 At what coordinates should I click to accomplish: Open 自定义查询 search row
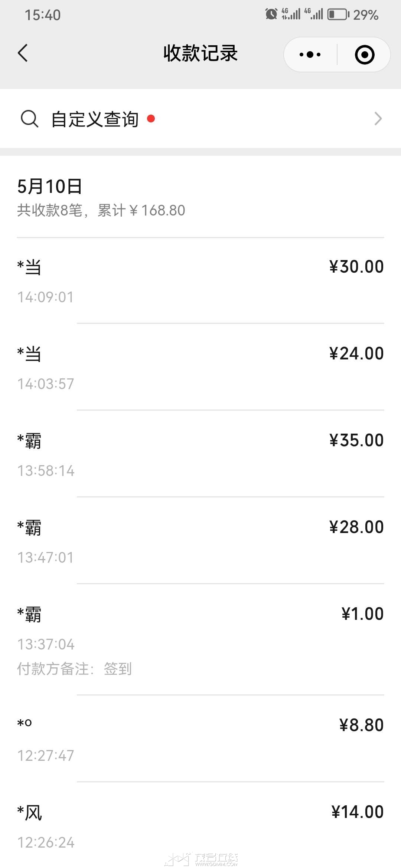click(200, 119)
